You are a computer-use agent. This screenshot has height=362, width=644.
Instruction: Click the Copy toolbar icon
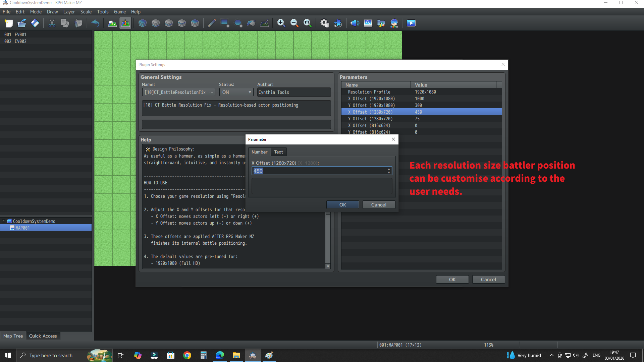65,23
